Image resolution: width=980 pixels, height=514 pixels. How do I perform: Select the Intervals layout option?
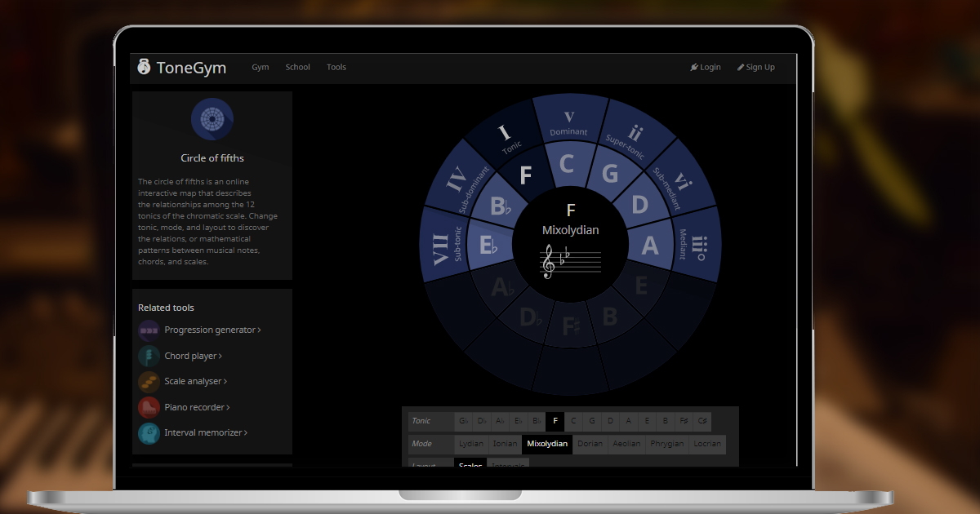tap(507, 463)
